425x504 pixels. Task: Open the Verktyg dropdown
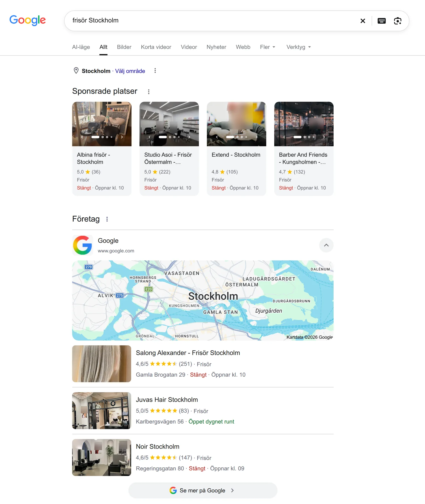coord(299,47)
